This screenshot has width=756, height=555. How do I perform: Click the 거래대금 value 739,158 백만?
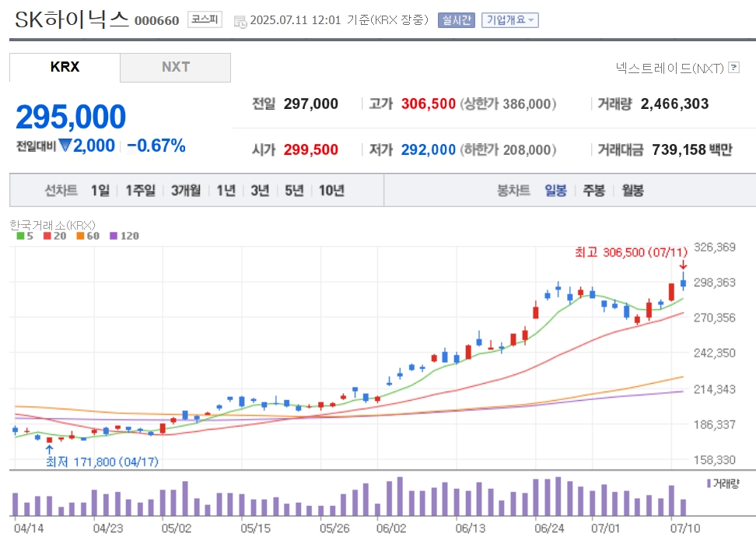click(x=692, y=149)
